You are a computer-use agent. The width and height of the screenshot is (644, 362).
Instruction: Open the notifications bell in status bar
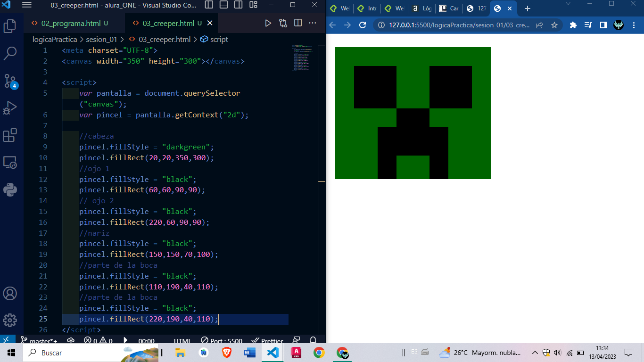pos(313,341)
